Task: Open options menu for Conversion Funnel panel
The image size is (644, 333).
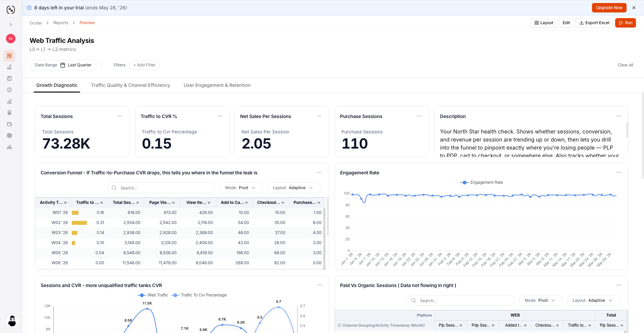Action: (319, 172)
